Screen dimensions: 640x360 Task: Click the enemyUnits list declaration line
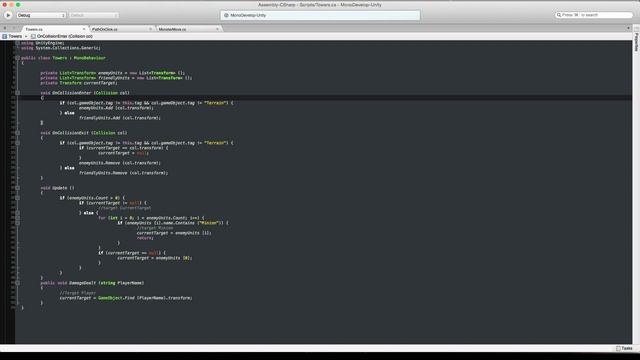tap(113, 73)
